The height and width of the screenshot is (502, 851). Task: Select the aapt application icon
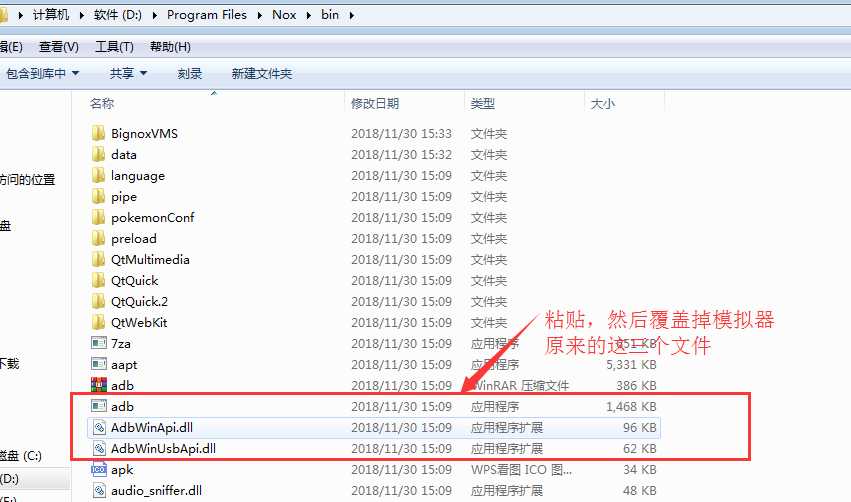tap(99, 364)
